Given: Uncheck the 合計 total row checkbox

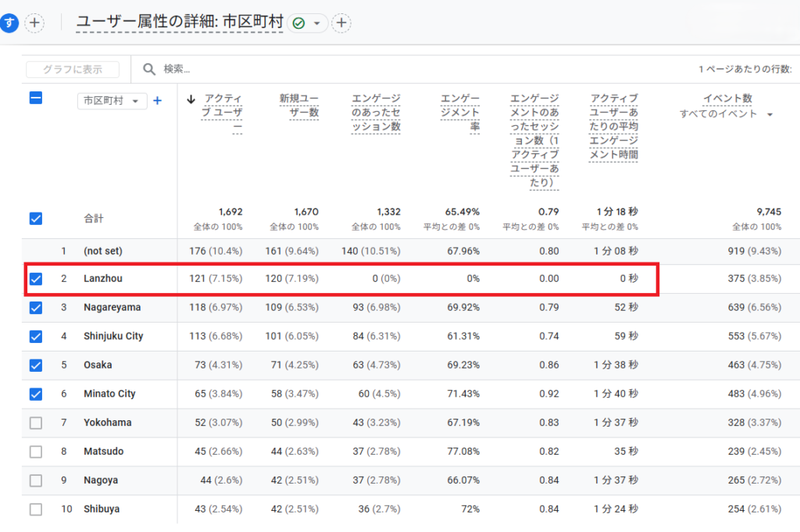Looking at the screenshot, I should (x=35, y=219).
